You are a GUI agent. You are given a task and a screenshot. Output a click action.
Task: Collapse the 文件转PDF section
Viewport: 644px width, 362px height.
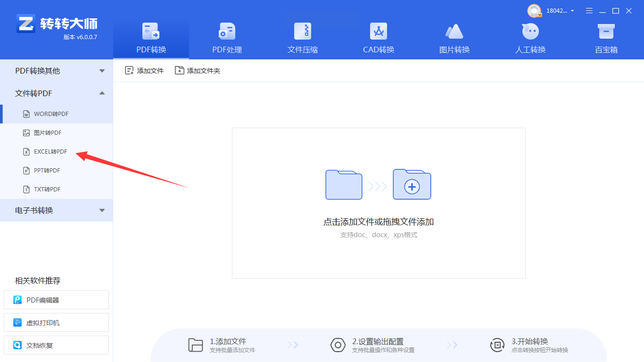click(x=57, y=93)
